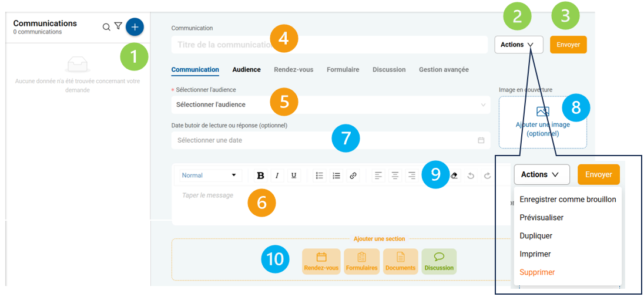Undo the last edit

471,176
